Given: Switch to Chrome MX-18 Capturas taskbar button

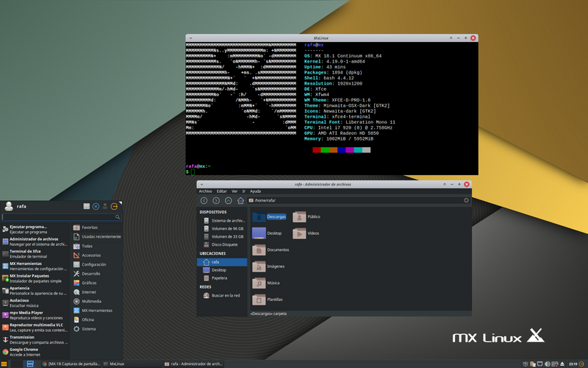Looking at the screenshot, I should tap(71, 364).
